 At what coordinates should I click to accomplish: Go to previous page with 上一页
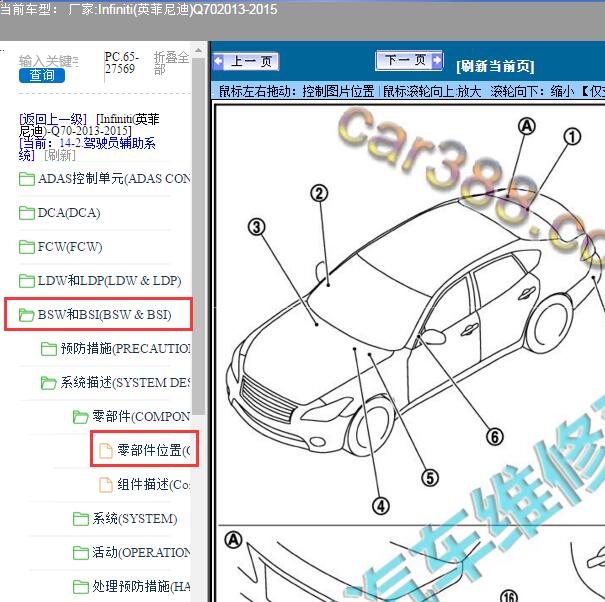tap(246, 61)
